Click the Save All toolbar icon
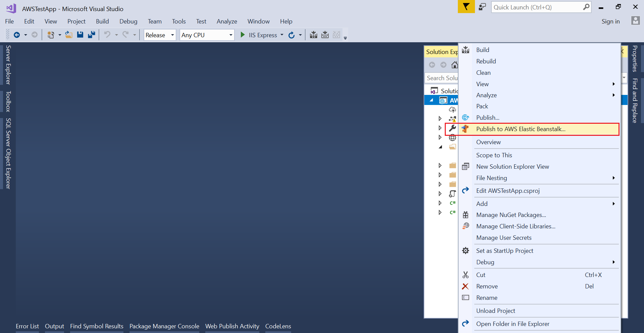This screenshot has height=333, width=644. (x=91, y=35)
